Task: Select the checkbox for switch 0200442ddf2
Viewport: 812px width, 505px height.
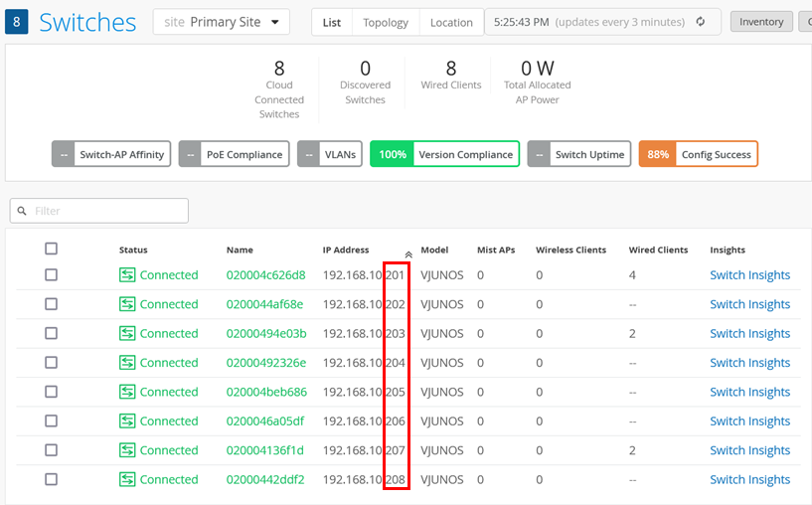Action: [x=51, y=479]
